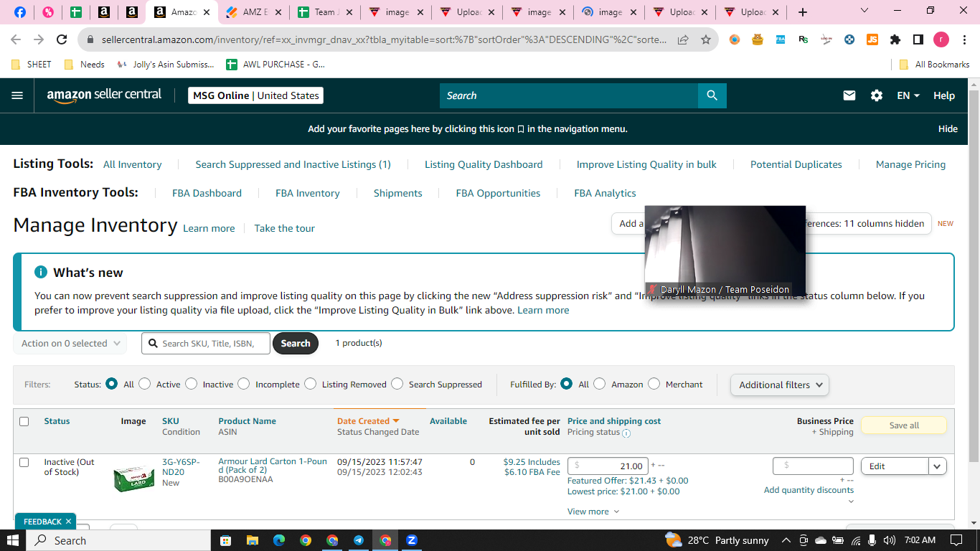Image resolution: width=980 pixels, height=551 pixels.
Task: Open Seller Central settings gear
Action: pyautogui.click(x=877, y=95)
